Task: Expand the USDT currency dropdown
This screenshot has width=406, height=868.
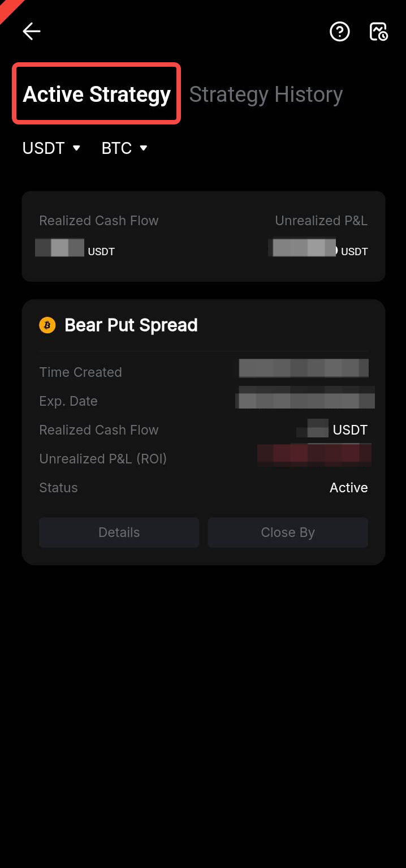Action: (51, 148)
